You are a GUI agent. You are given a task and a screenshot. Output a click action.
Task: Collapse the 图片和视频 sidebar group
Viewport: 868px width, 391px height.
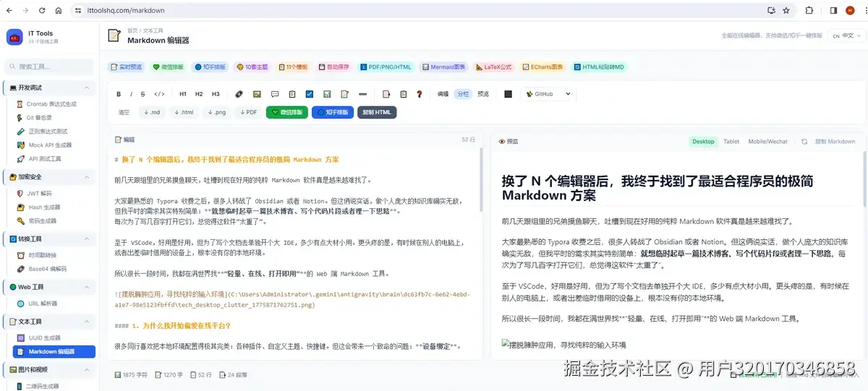(49, 369)
